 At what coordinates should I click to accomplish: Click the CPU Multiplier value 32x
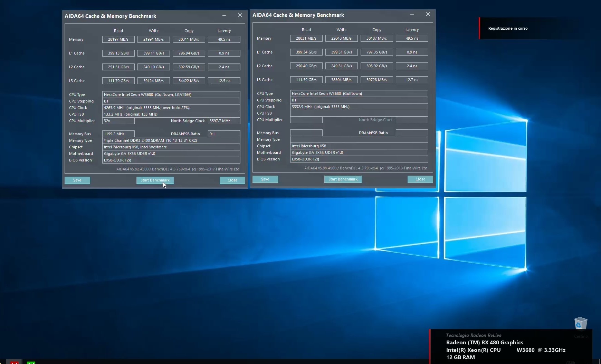pyautogui.click(x=118, y=121)
